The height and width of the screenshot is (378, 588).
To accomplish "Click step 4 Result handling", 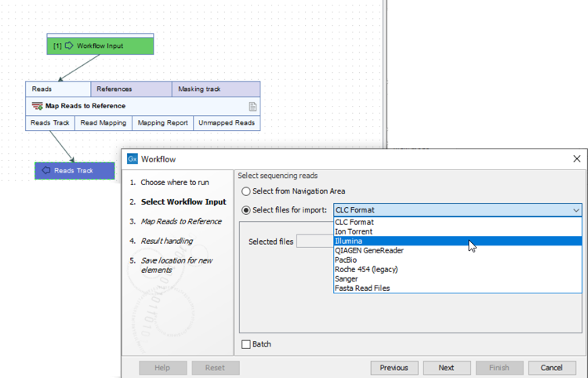I will coord(162,241).
